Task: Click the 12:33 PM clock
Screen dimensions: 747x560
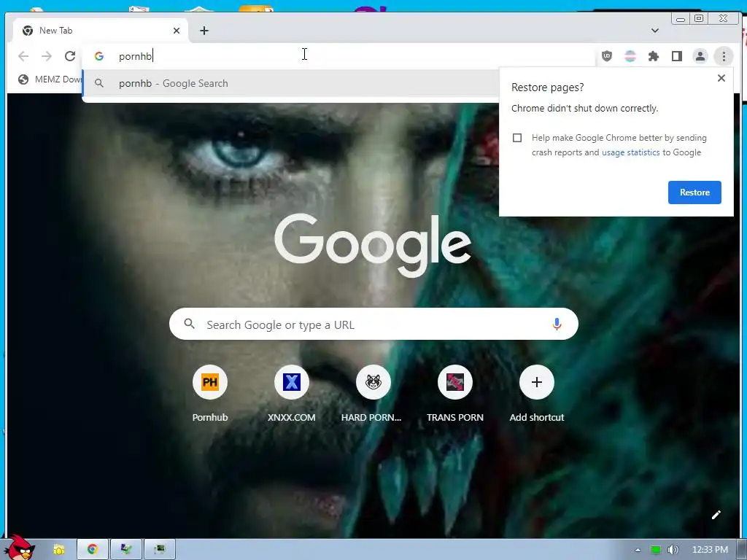Action: click(x=710, y=550)
